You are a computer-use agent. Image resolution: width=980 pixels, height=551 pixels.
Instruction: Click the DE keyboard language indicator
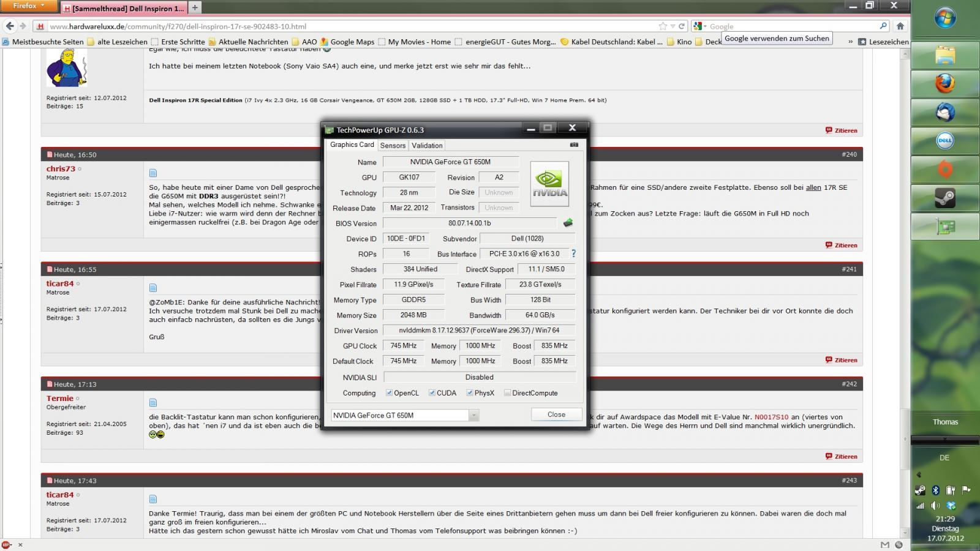tap(944, 457)
